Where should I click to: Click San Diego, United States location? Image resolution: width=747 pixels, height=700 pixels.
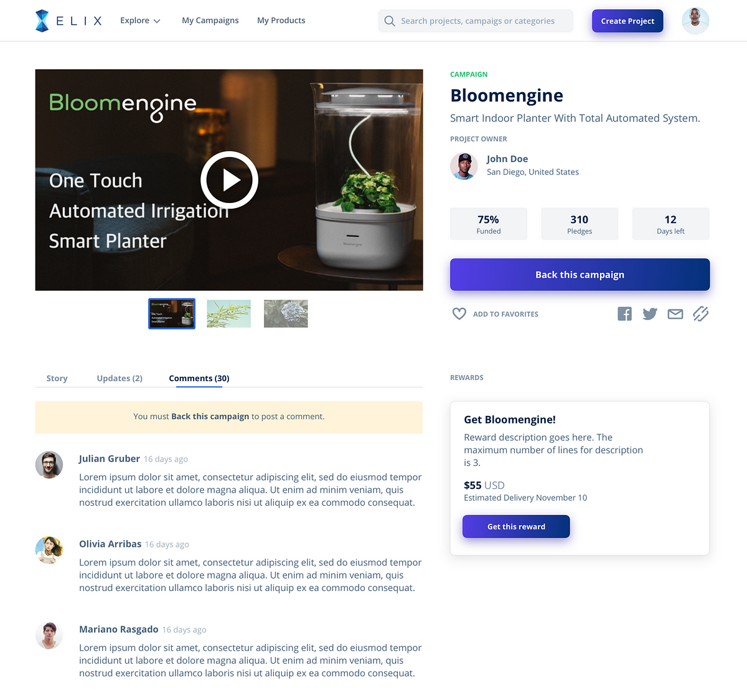click(533, 173)
